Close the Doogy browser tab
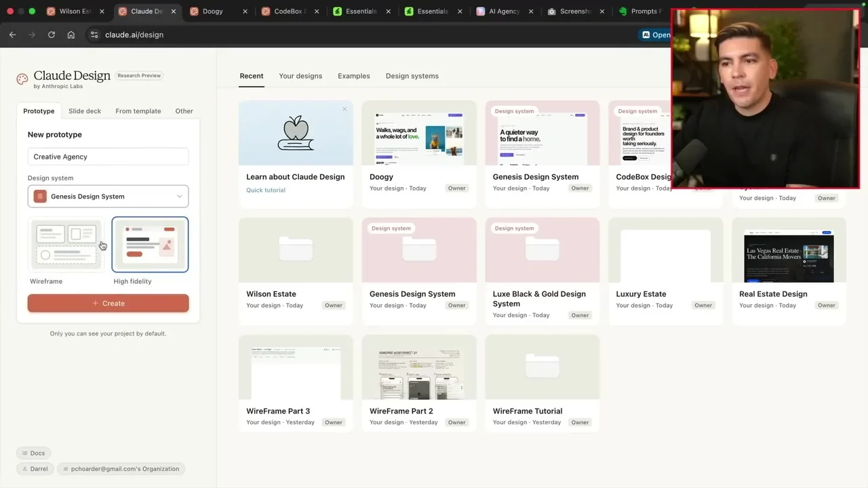This screenshot has height=488, width=868. 245,12
